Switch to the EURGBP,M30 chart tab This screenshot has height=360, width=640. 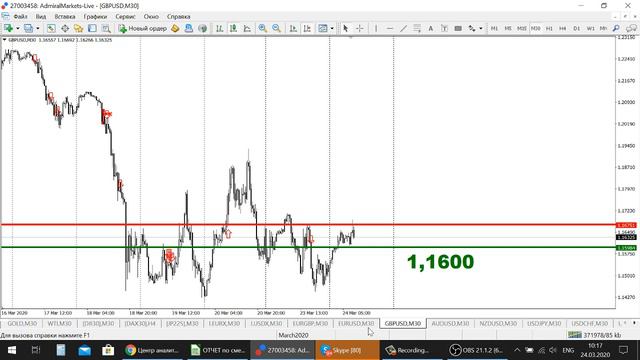pos(310,323)
